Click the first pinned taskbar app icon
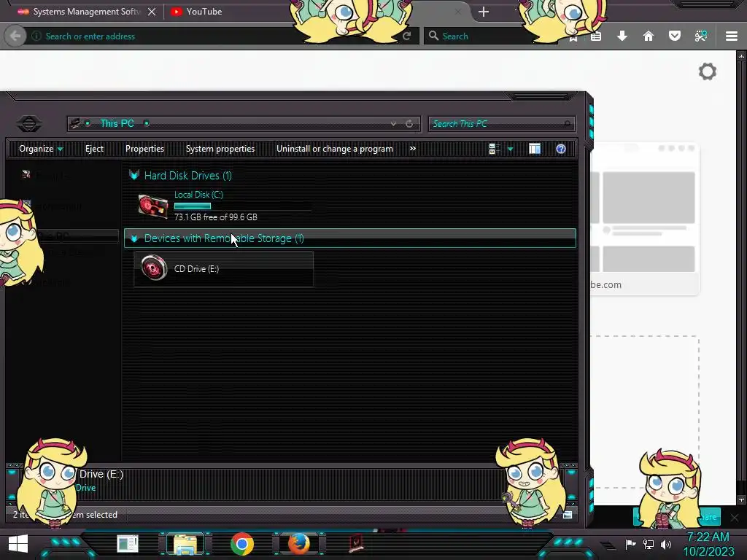Viewport: 747px width, 560px height. 128,544
